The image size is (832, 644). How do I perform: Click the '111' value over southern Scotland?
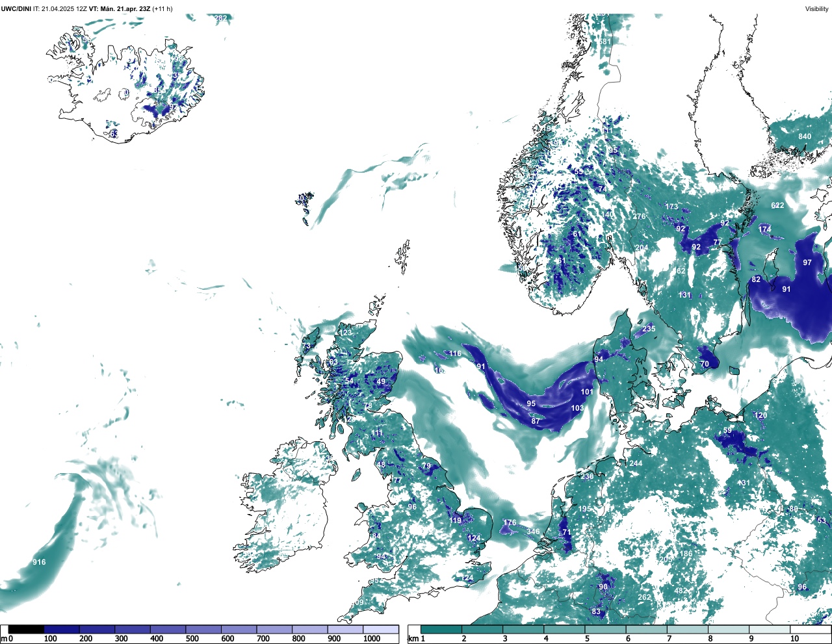(377, 433)
